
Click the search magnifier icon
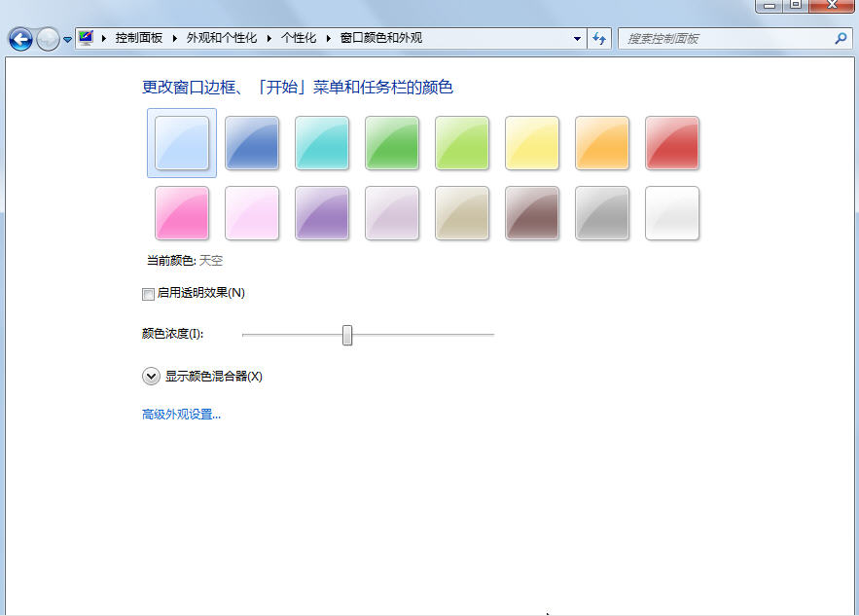pos(841,39)
